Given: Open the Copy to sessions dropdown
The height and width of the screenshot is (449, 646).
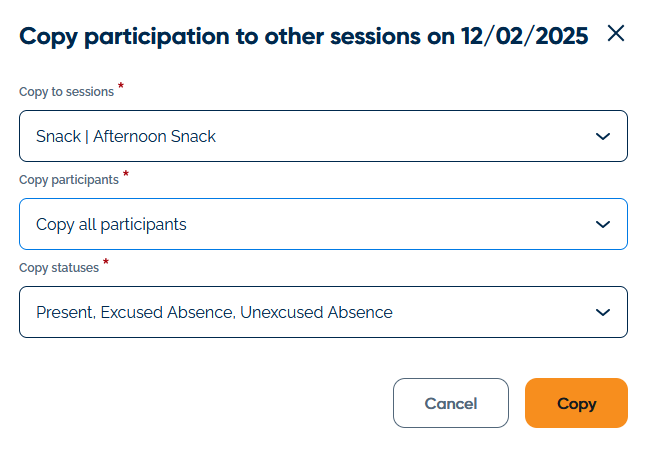Looking at the screenshot, I should [x=322, y=136].
